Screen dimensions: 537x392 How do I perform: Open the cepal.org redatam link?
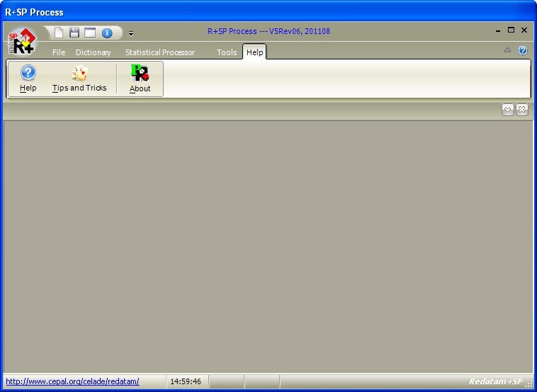click(72, 381)
